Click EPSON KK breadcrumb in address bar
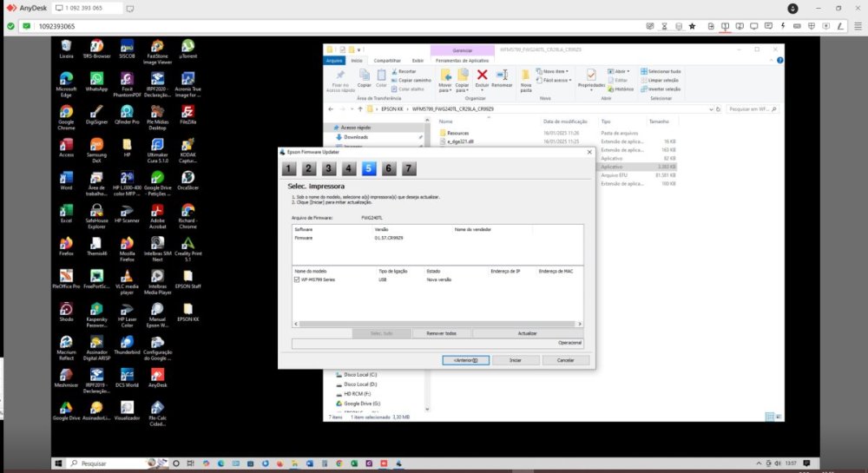This screenshot has width=868, height=473. pos(392,109)
